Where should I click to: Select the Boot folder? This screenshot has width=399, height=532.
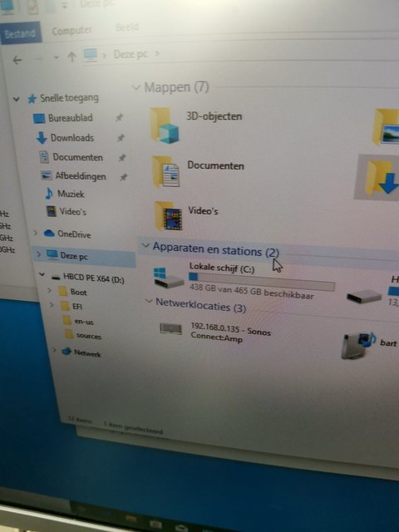click(x=72, y=292)
